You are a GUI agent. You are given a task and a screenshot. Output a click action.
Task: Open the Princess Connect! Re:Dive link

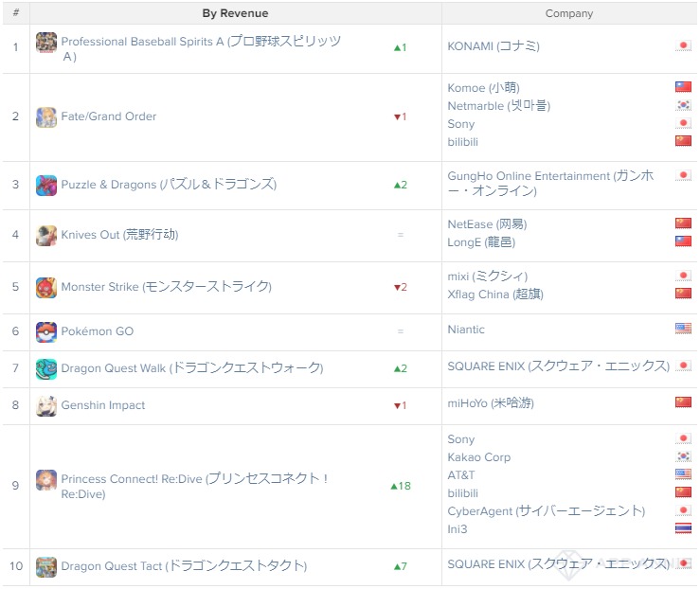point(194,486)
